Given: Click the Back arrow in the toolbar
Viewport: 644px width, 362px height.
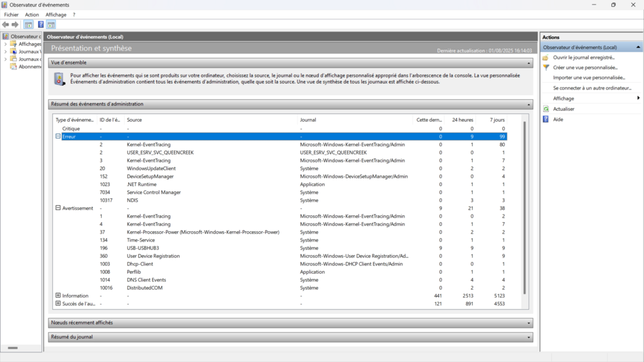Looking at the screenshot, I should (x=6, y=24).
